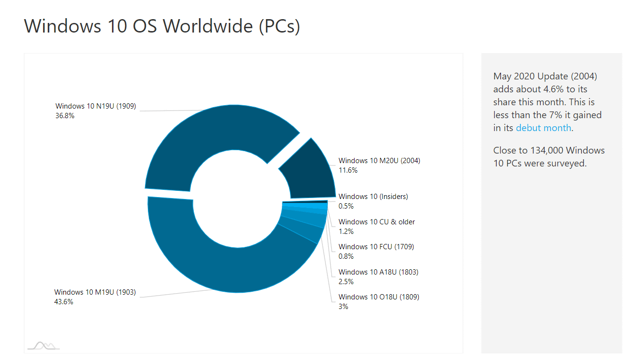Click the amCharts logo in chart corner
Screen dimensions: 635x364
[44, 345]
